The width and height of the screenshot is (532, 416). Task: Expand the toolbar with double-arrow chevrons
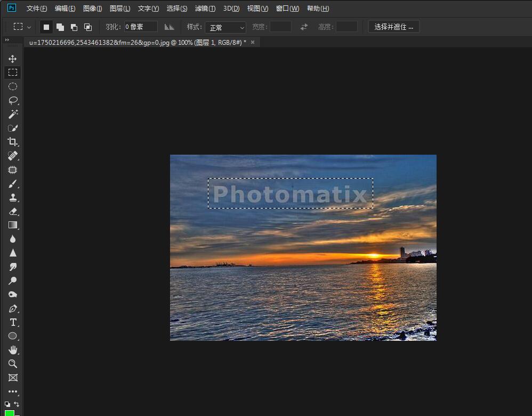7,41
